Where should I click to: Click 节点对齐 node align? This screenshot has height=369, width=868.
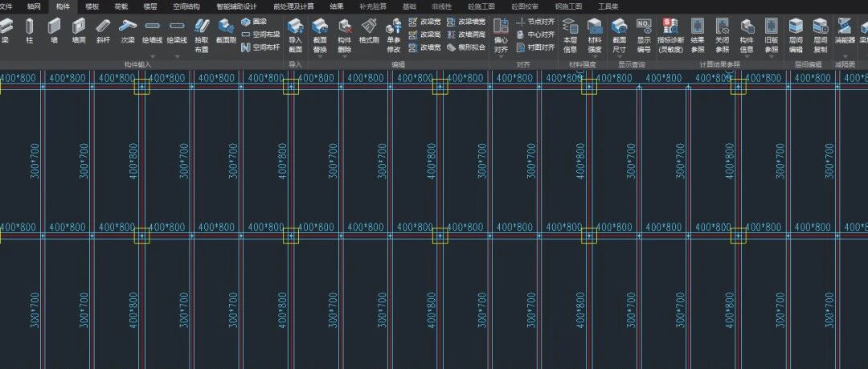pyautogui.click(x=535, y=22)
